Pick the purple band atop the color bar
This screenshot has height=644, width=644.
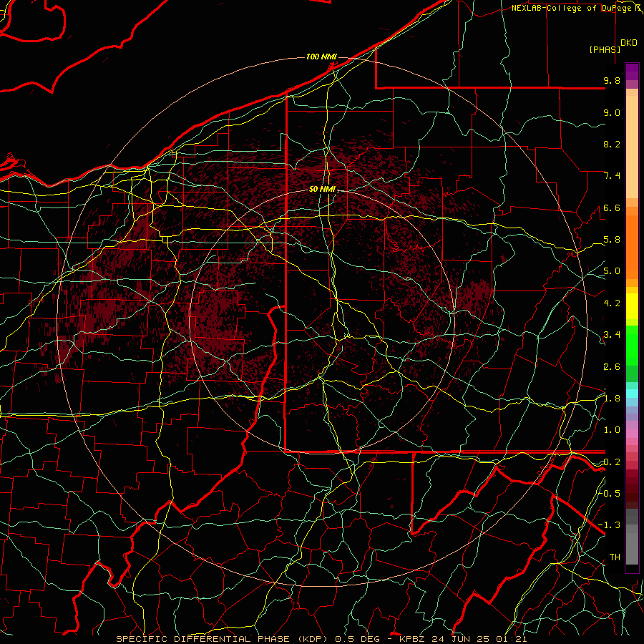tap(632, 72)
